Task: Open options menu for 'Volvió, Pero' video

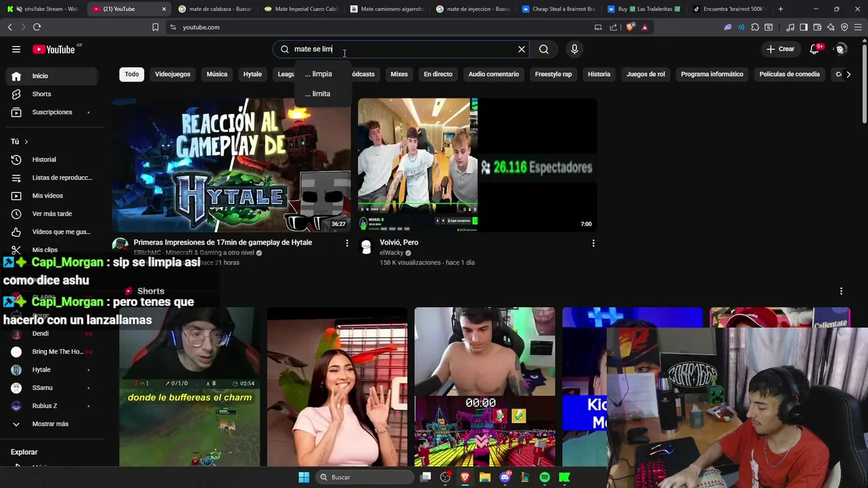Action: tap(593, 243)
